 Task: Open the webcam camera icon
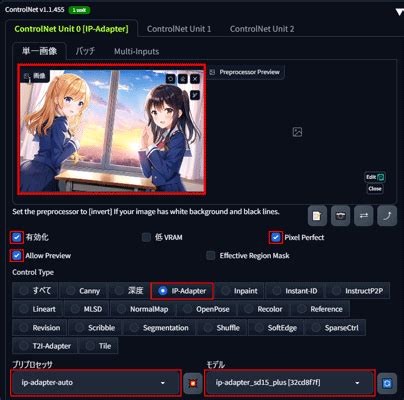340,216
